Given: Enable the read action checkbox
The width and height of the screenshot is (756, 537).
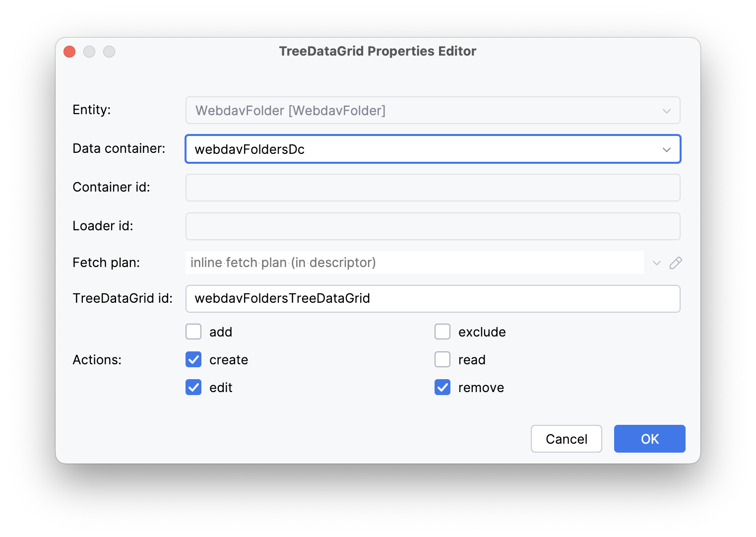Looking at the screenshot, I should click(x=442, y=359).
